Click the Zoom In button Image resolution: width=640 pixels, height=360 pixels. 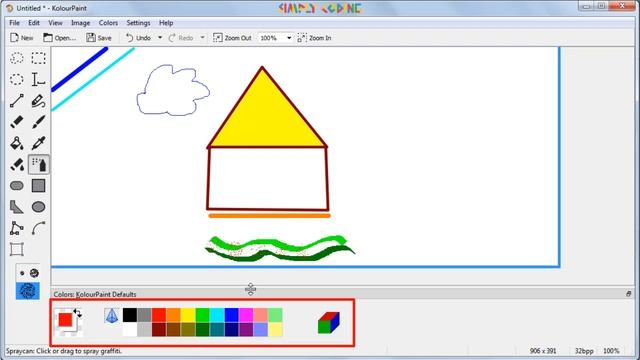[314, 38]
